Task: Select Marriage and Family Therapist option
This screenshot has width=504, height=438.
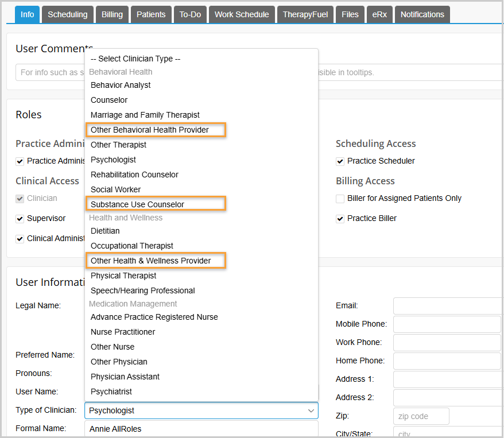Action: pyautogui.click(x=145, y=115)
